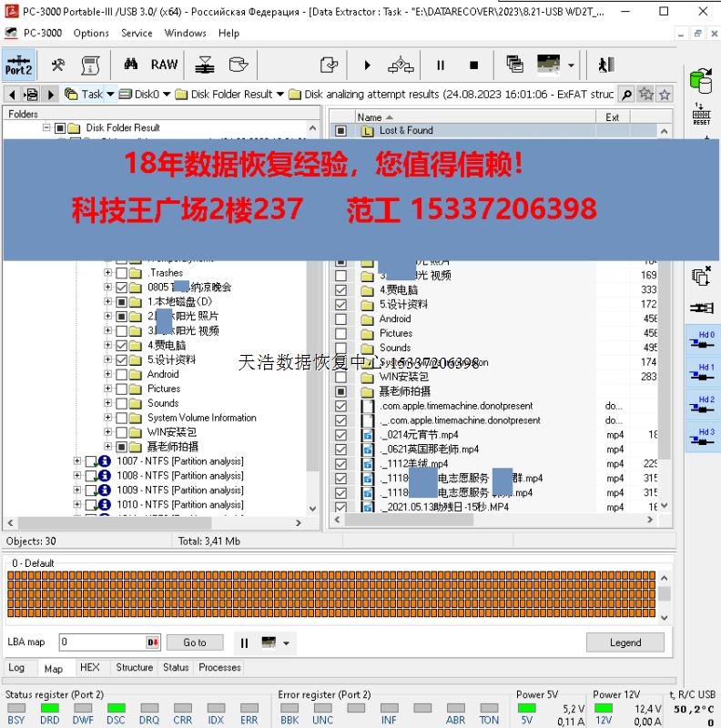Check the Android folder checkbox in tree

122,375
